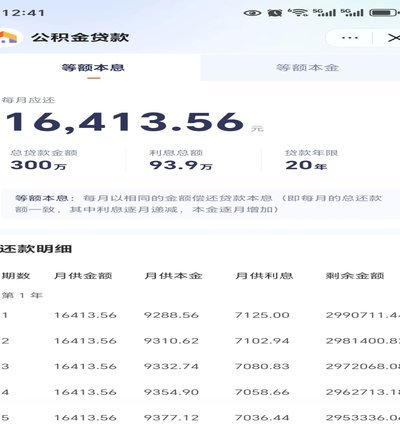This screenshot has height=425, width=400.
Task: Tap the 12:41 clock in the status bar
Action: 22,13
